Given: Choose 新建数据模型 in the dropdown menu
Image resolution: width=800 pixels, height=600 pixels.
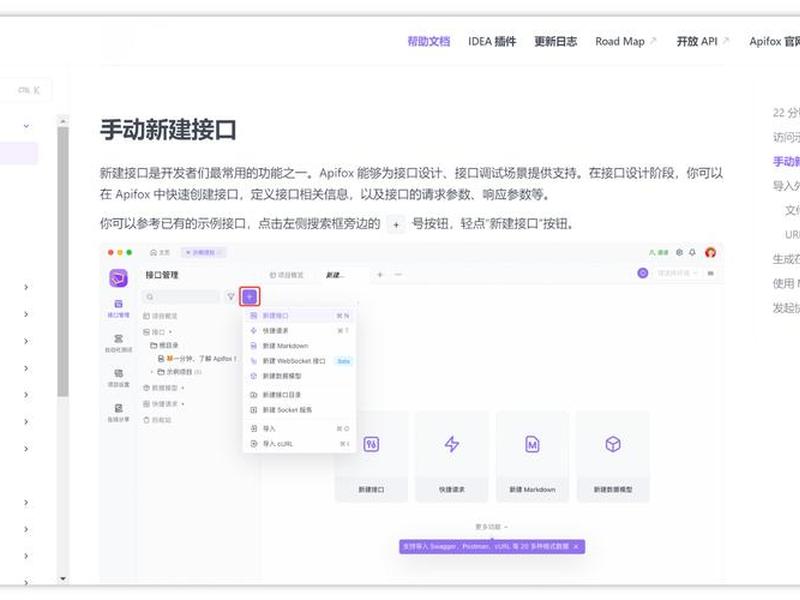Looking at the screenshot, I should pyautogui.click(x=300, y=376).
